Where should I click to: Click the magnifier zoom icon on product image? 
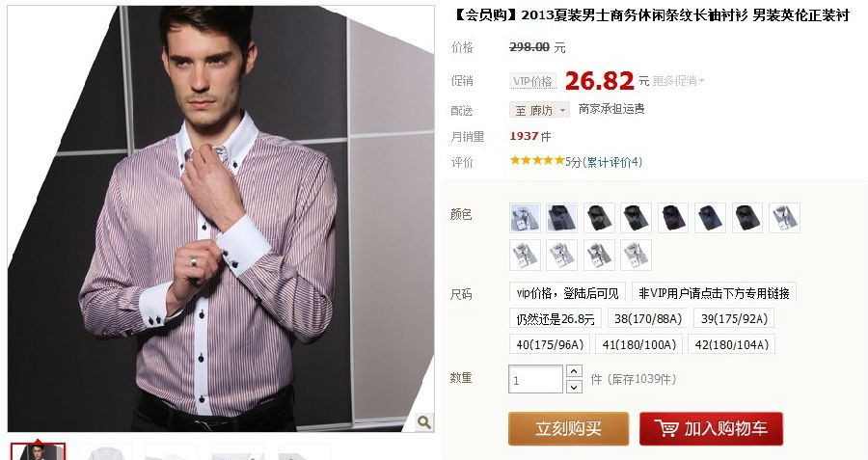[x=424, y=421]
